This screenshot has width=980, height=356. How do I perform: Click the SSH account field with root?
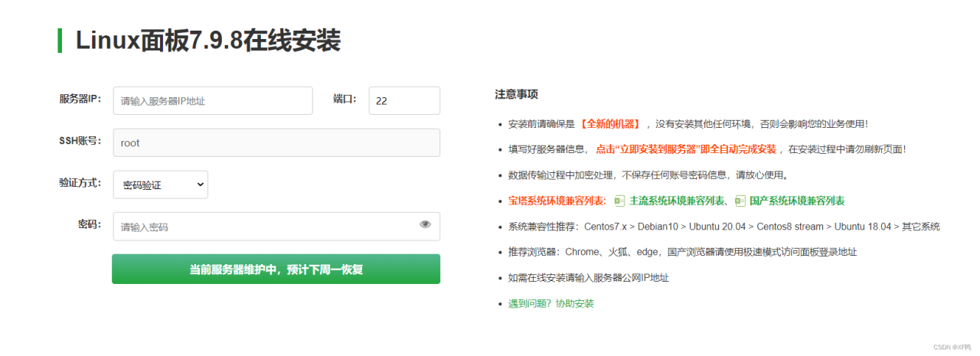click(x=276, y=142)
